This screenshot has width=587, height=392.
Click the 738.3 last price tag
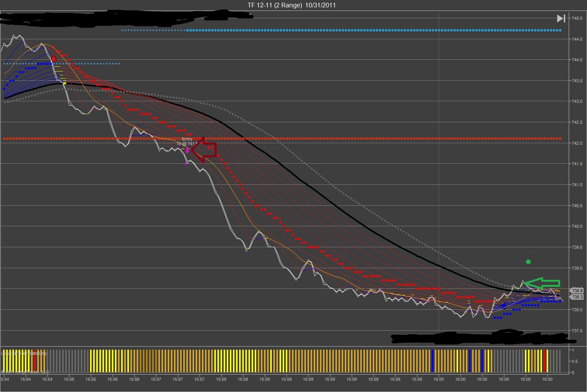tap(577, 297)
